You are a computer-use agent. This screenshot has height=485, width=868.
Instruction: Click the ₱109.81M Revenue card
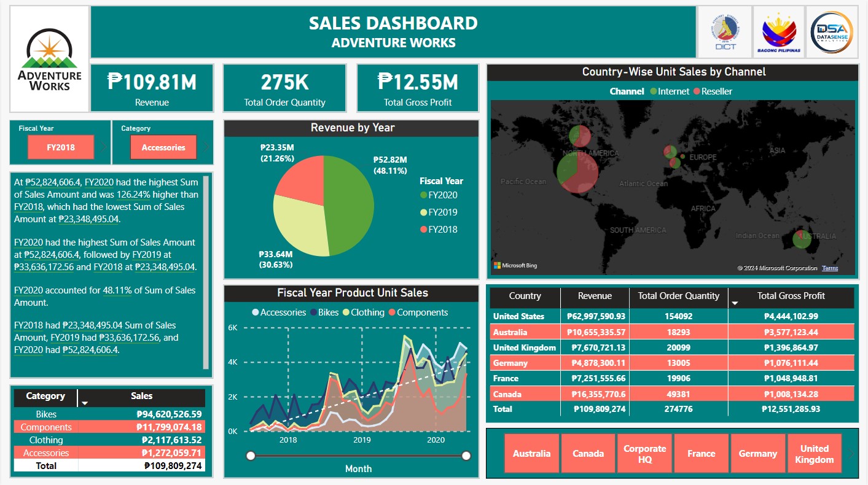coord(152,88)
